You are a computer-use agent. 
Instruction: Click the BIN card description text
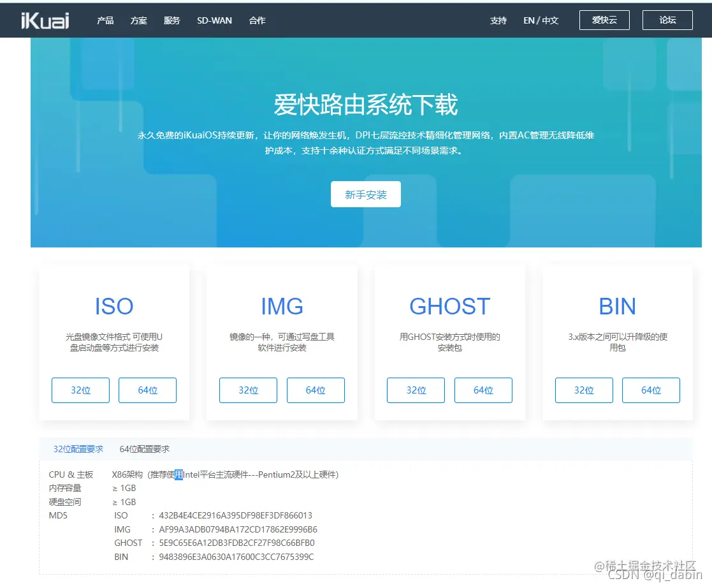click(x=618, y=342)
